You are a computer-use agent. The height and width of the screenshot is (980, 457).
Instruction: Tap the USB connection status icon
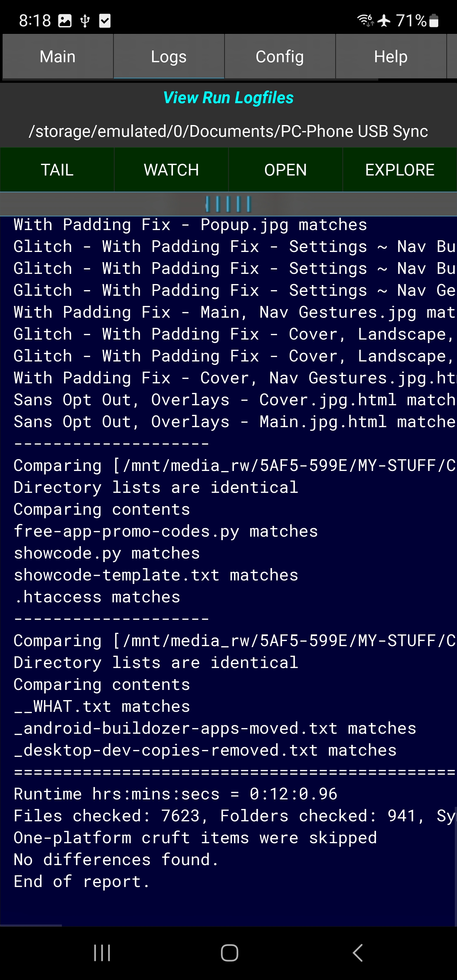(x=85, y=21)
